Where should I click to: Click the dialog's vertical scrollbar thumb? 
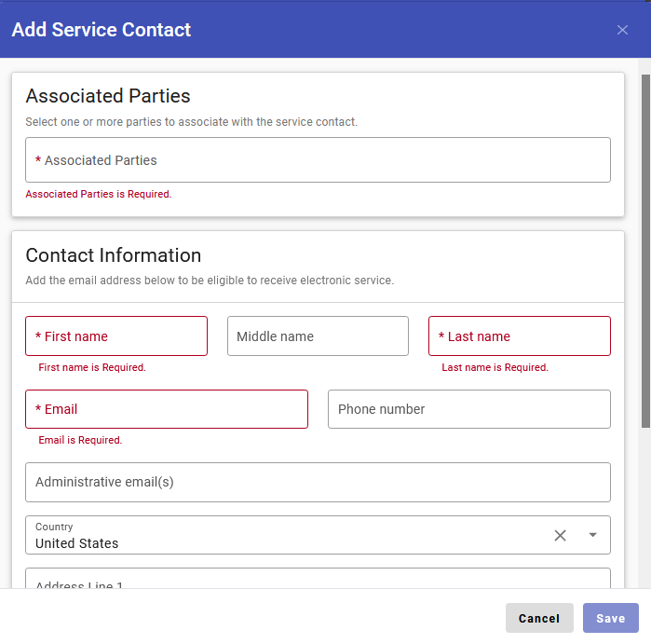[x=644, y=252]
